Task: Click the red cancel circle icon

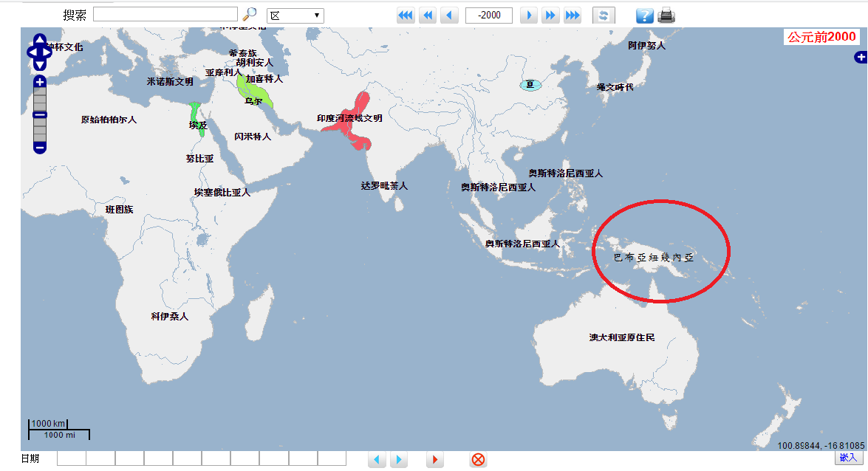Action: [x=478, y=460]
